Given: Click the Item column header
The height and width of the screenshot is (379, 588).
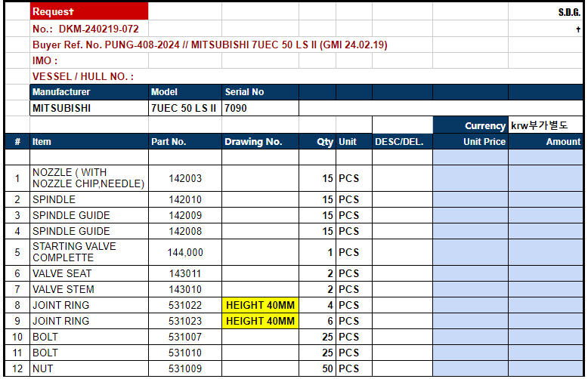Looking at the screenshot, I should tap(89, 142).
